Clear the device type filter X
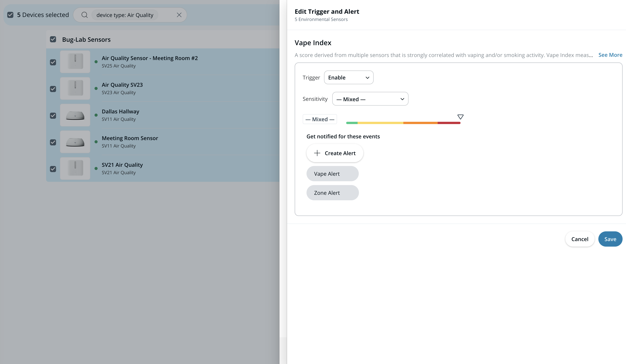 [x=179, y=15]
